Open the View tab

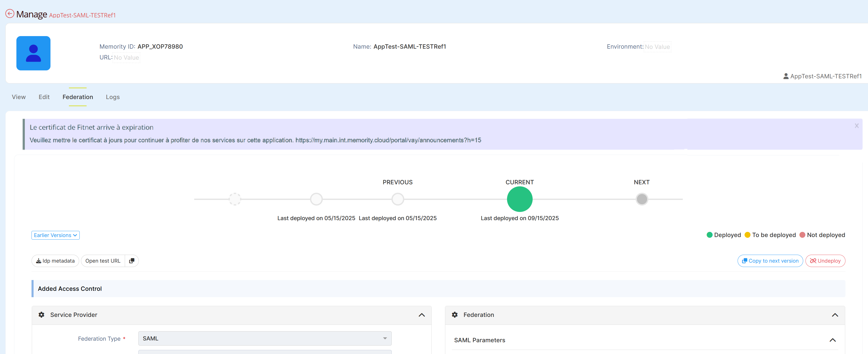click(18, 97)
